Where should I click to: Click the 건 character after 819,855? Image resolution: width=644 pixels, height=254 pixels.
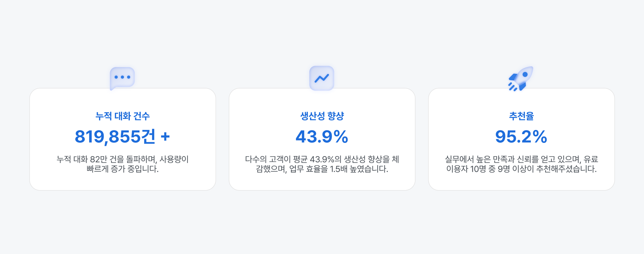click(x=148, y=137)
